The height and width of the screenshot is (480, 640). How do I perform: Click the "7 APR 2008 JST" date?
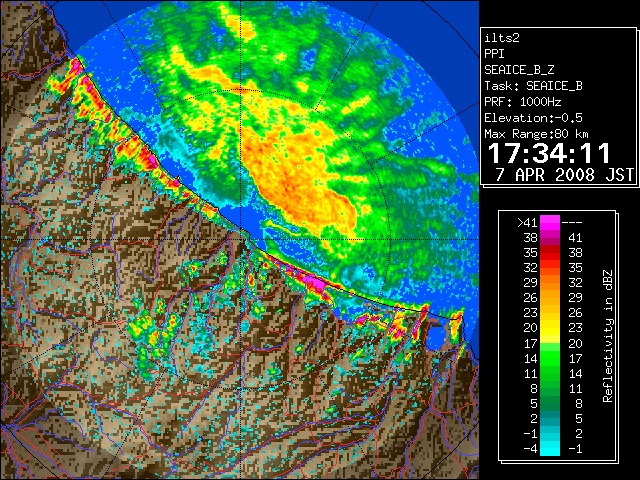point(564,175)
